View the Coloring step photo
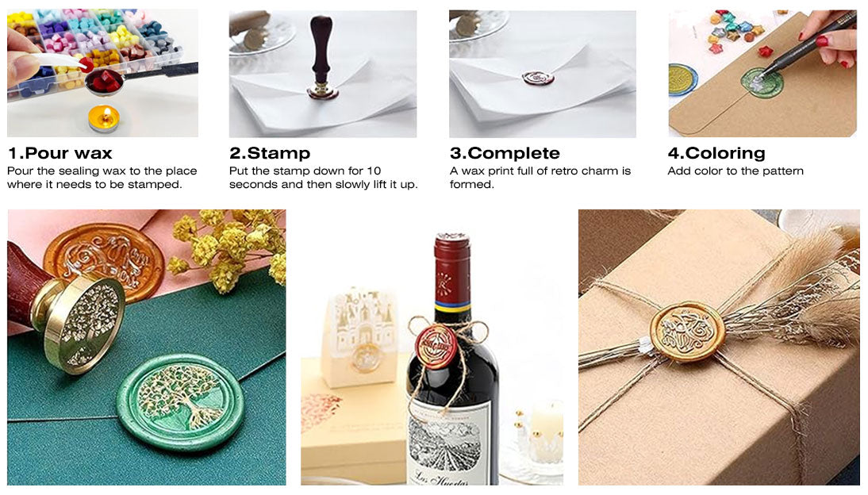This screenshot has height=495, width=868. pos(762,73)
